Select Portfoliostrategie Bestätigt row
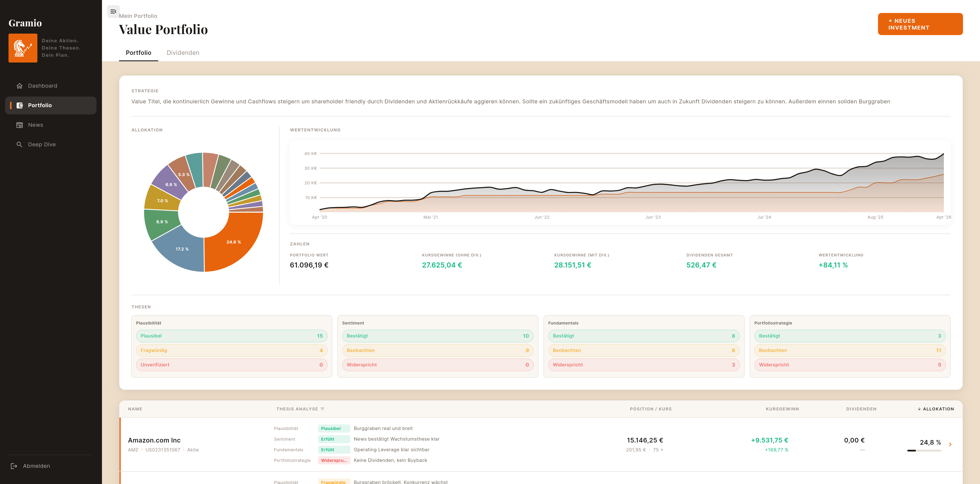The image size is (980, 484). (x=850, y=336)
